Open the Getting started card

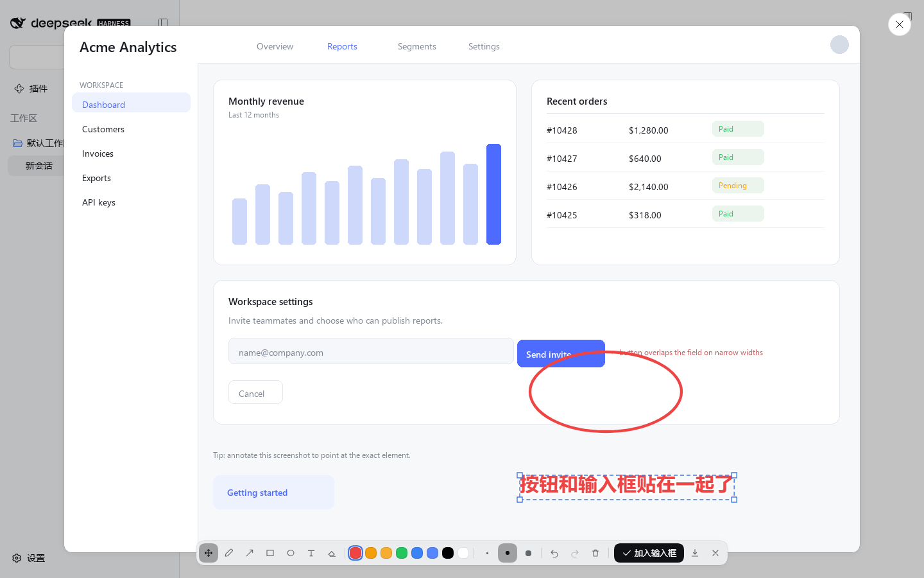[273, 493]
